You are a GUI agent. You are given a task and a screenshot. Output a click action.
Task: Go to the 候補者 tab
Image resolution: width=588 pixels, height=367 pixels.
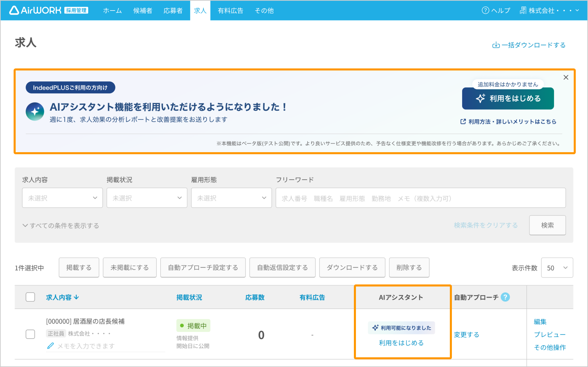coord(143,11)
